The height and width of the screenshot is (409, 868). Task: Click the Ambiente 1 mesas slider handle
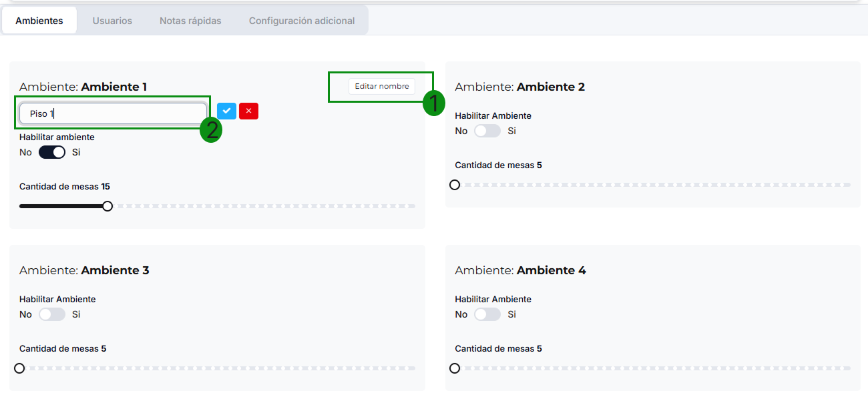[x=107, y=206]
